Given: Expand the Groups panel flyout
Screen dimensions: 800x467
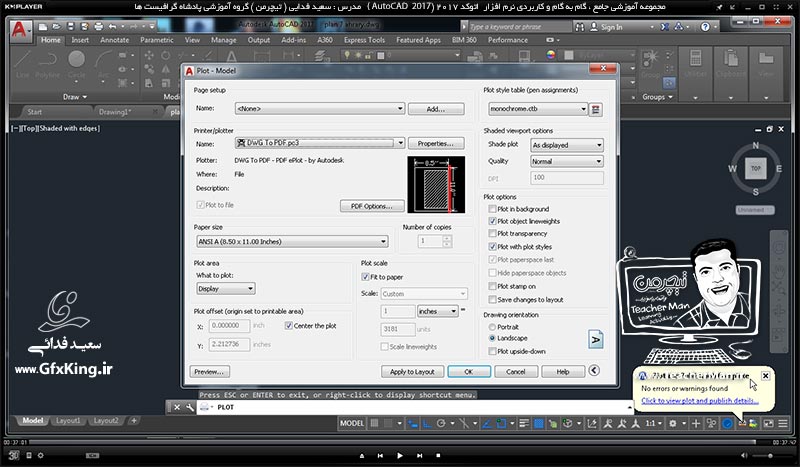Looking at the screenshot, I should click(658, 96).
